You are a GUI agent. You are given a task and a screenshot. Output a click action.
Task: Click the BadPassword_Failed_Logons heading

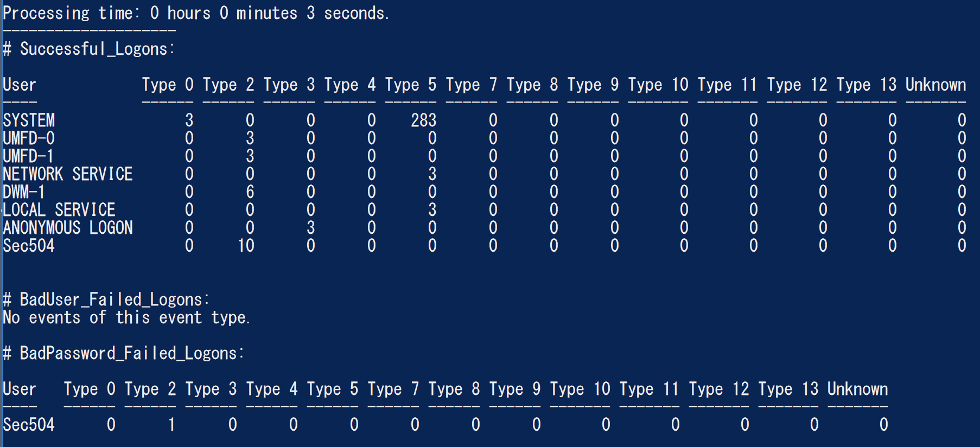tap(123, 353)
